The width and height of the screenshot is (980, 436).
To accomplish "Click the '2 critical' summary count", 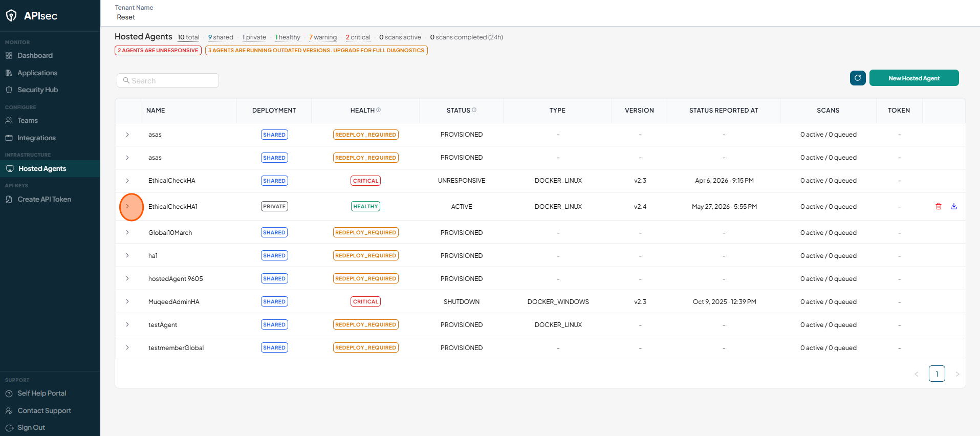I will pyautogui.click(x=358, y=37).
